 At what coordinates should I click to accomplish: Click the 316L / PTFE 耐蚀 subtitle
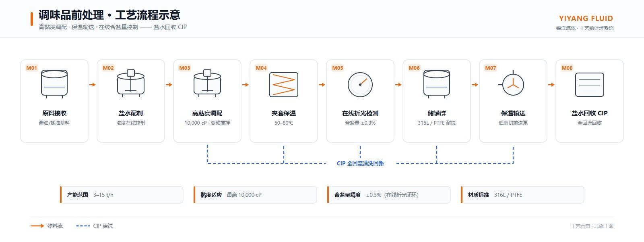click(437, 123)
